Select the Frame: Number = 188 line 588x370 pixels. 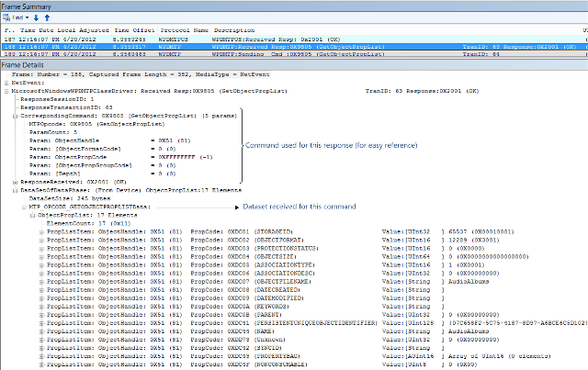click(141, 74)
